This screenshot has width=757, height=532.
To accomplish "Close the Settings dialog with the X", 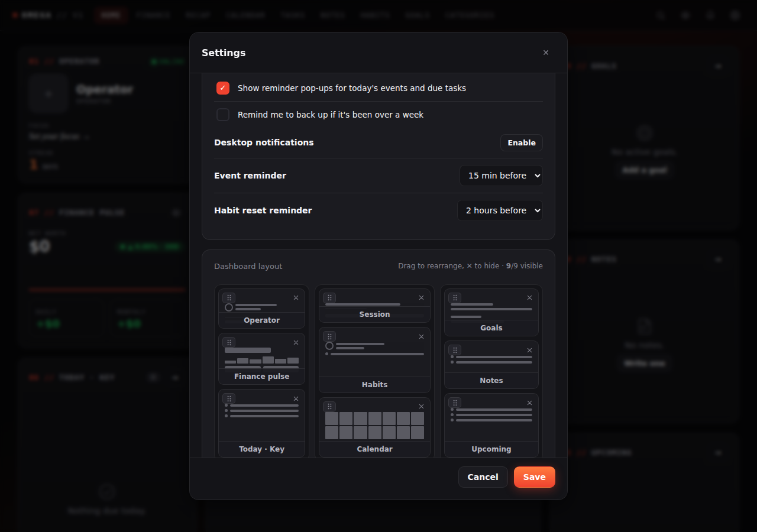I will 546,53.
